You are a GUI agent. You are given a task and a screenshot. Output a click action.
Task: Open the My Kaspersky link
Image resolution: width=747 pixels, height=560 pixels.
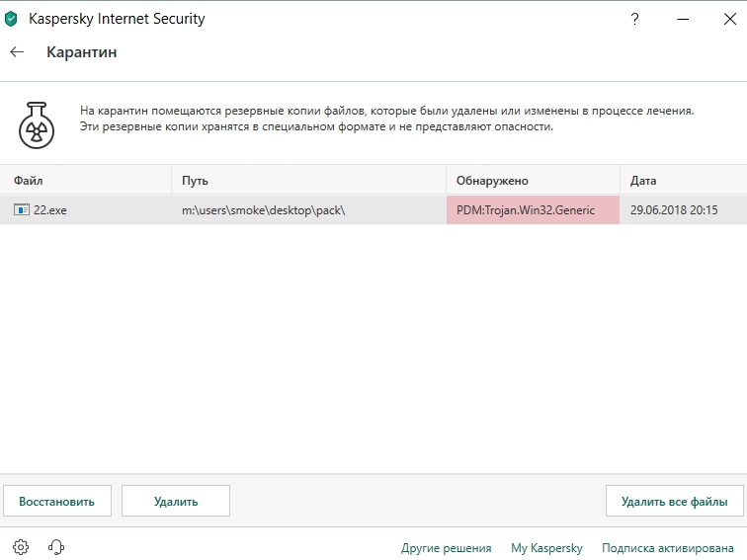point(546,548)
